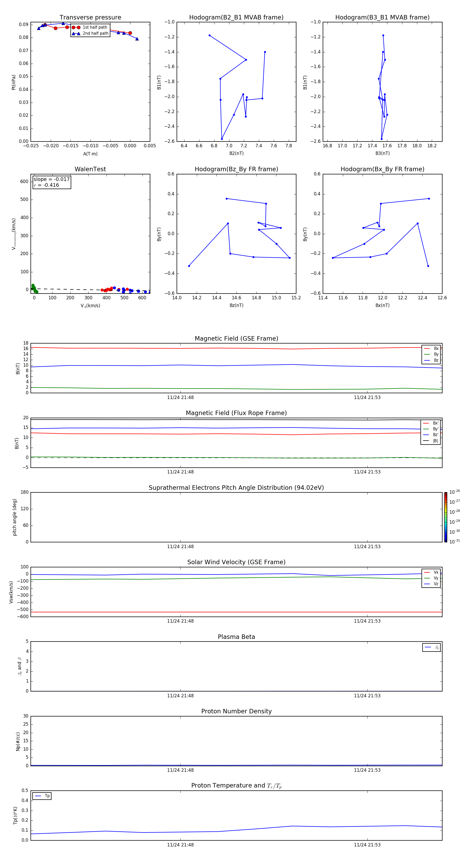Click the Vz legend entry in Solar Wind panel

(431, 584)
